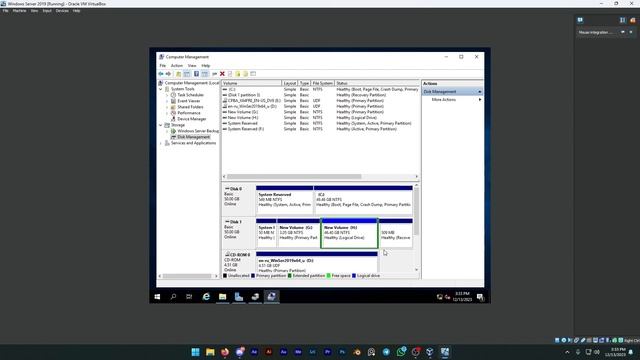Expand Services and Applications node
The width and height of the screenshot is (640, 360).
(161, 143)
